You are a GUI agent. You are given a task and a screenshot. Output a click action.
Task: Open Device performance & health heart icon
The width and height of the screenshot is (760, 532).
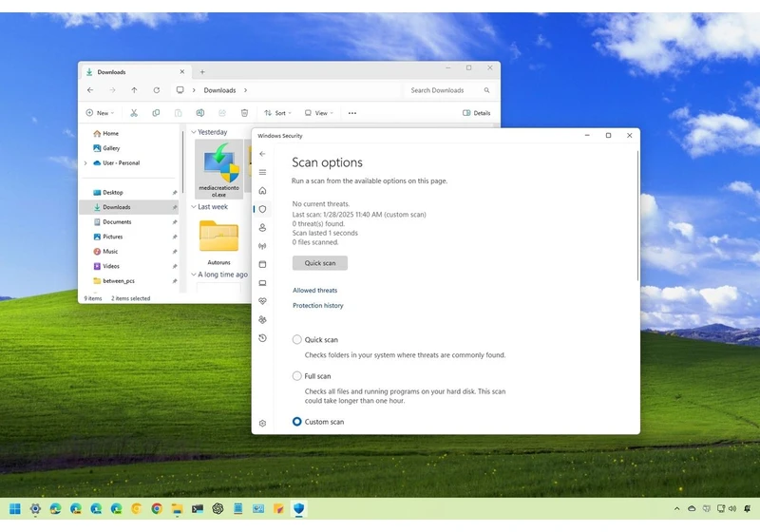tap(262, 301)
